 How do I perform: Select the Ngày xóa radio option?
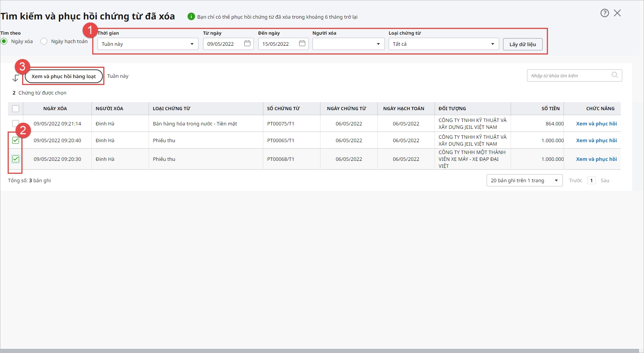click(x=4, y=41)
